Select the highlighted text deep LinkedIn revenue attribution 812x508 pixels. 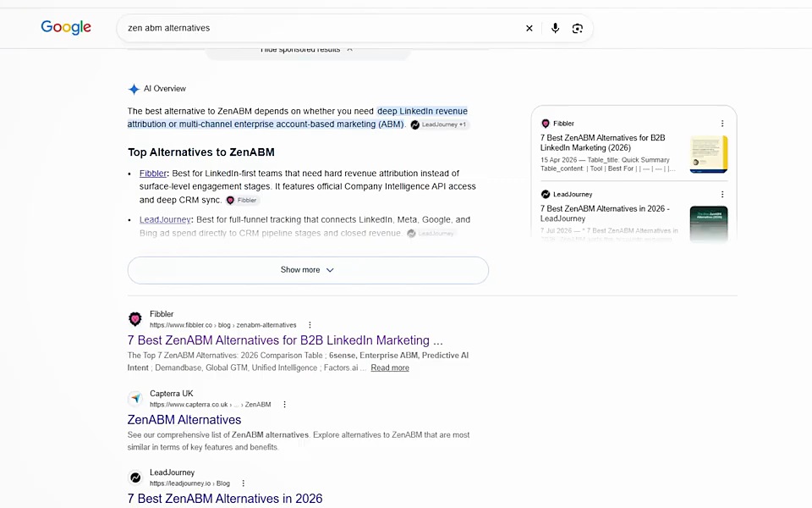click(298, 118)
